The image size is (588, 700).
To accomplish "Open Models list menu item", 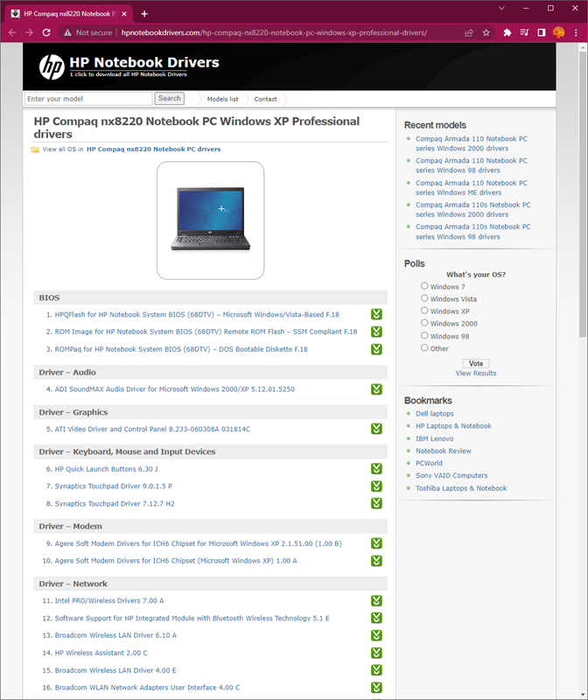I will pyautogui.click(x=223, y=99).
